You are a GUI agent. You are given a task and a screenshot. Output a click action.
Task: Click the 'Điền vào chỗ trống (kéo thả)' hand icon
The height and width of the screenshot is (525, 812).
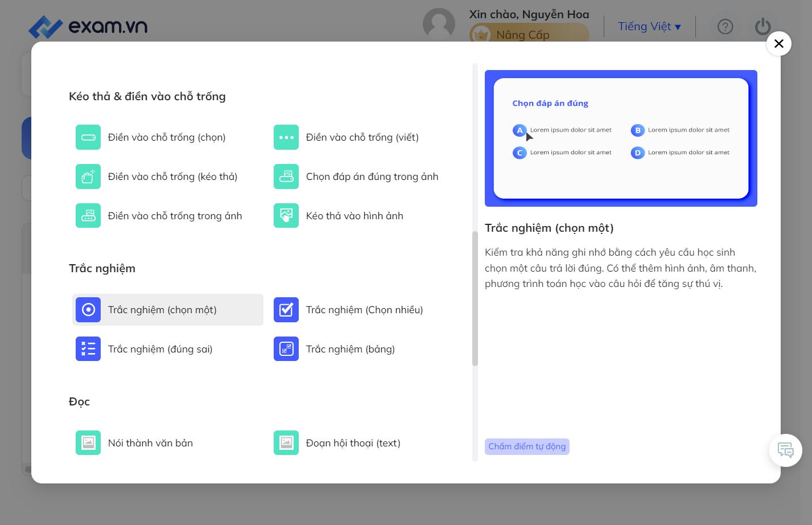88,177
